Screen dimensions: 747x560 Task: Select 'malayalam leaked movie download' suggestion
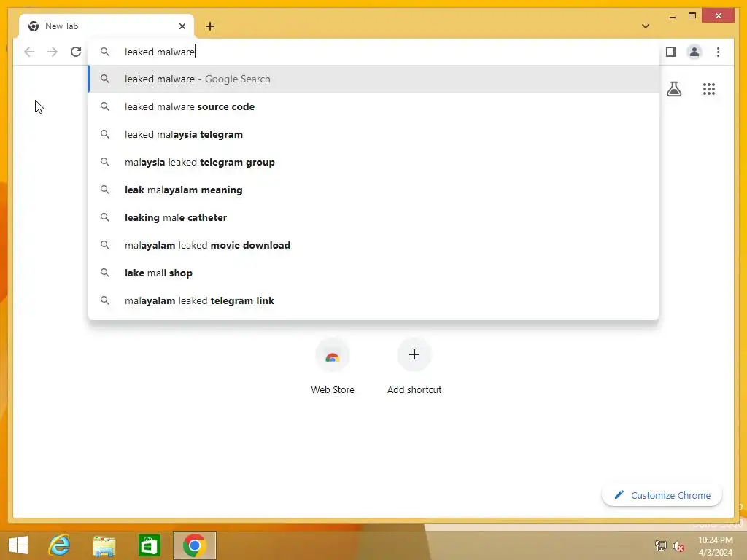coord(374,245)
